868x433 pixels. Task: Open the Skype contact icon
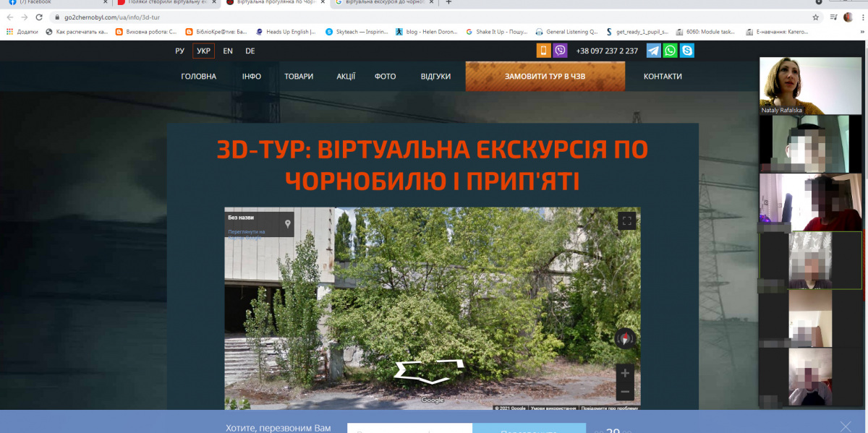pyautogui.click(x=687, y=51)
